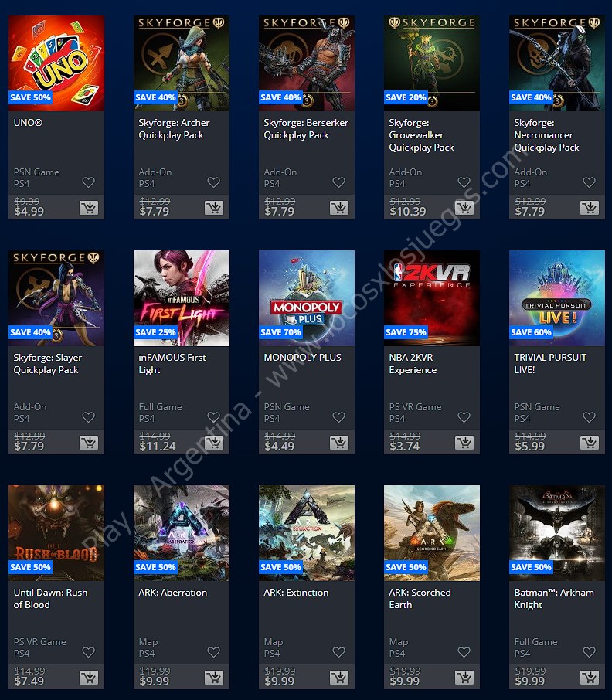Image resolution: width=612 pixels, height=700 pixels.
Task: Add UNO to cart
Action: click(x=89, y=208)
